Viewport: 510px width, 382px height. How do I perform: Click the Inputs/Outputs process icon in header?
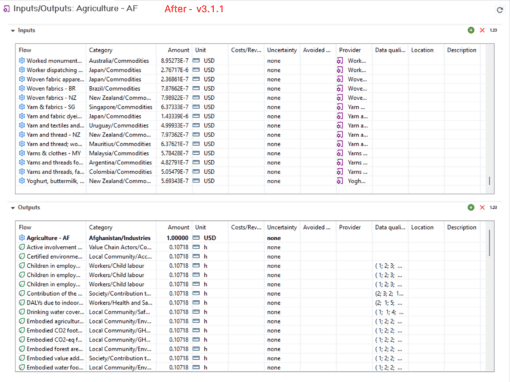(x=6, y=9)
